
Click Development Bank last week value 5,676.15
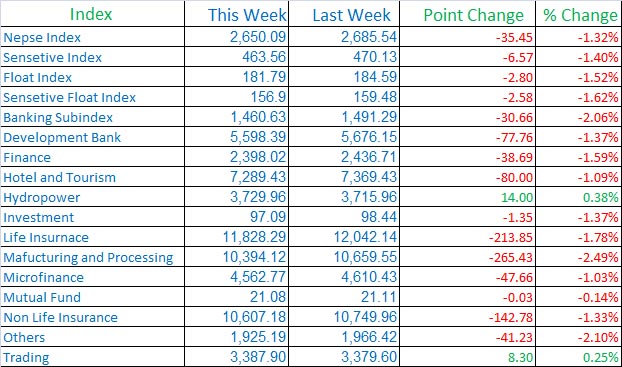369,137
